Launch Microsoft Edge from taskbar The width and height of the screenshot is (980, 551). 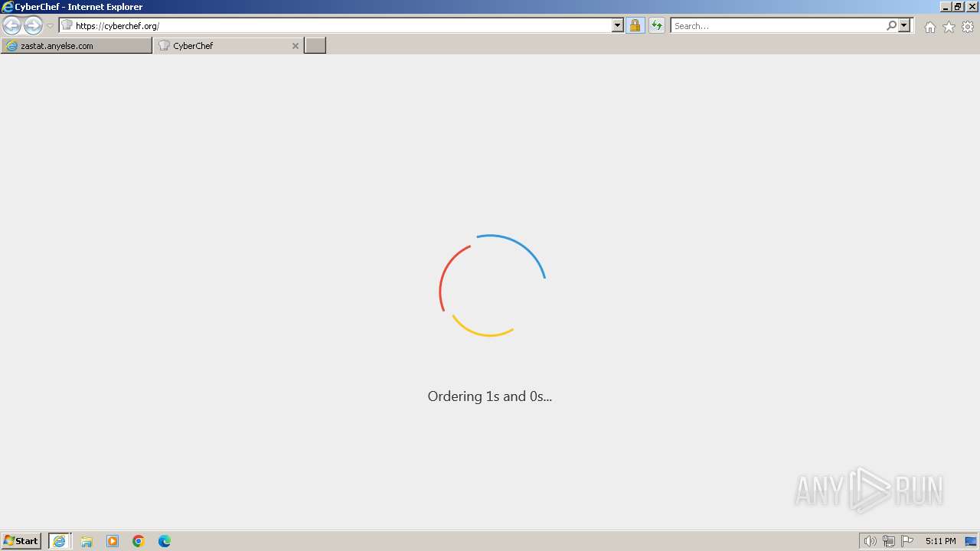coord(165,541)
